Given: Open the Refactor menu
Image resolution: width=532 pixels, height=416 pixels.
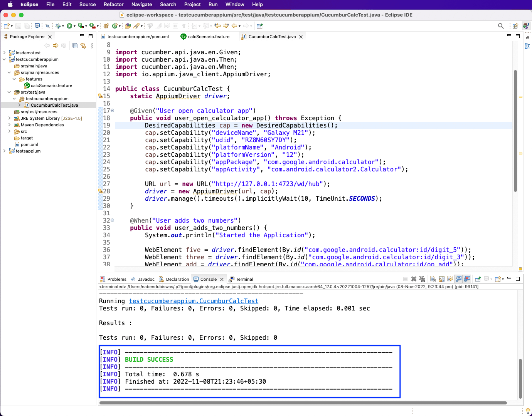Looking at the screenshot, I should 113,4.
